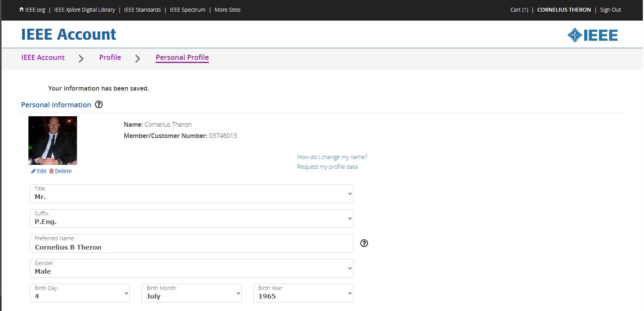The image size is (644, 311).
Task: Click 'How do I change my name?' link
Action: pos(332,157)
